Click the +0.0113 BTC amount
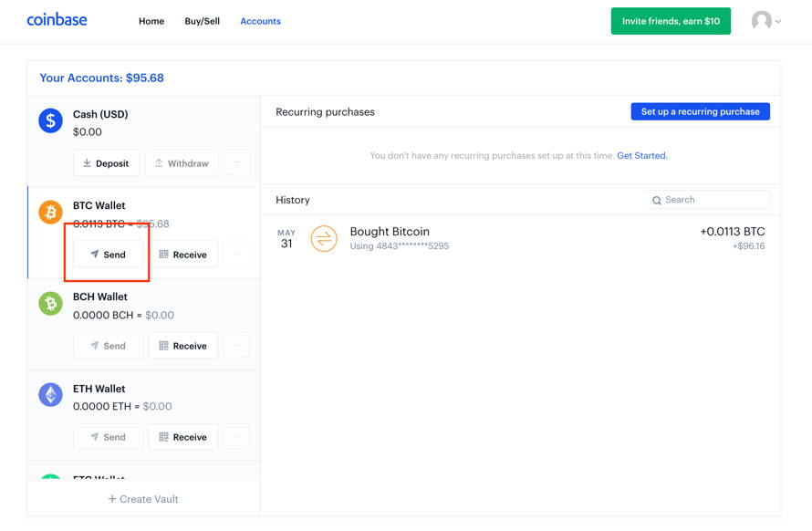Image resolution: width=812 pixels, height=531 pixels. coord(733,232)
